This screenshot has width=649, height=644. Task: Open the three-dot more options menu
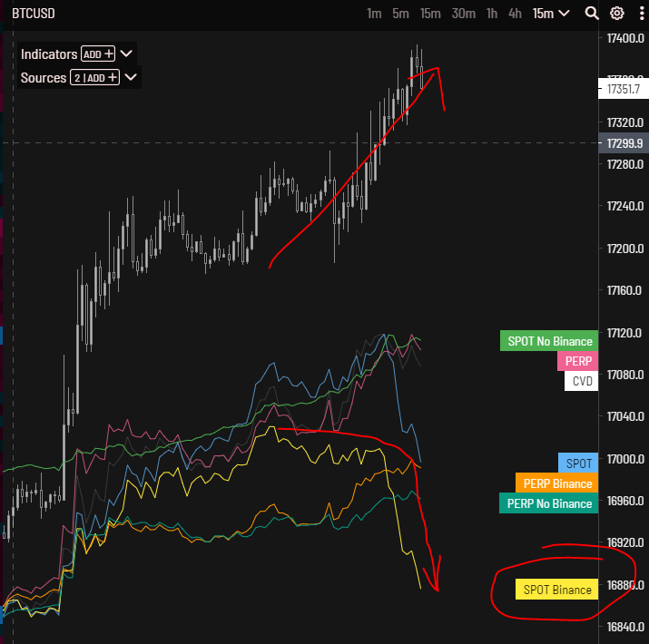(642, 14)
